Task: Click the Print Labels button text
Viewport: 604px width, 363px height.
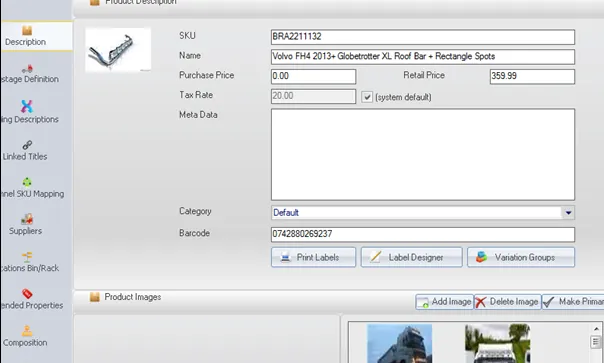Action: coord(318,257)
